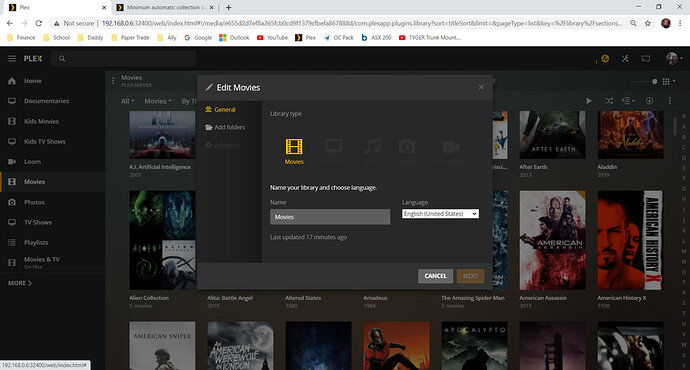The width and height of the screenshot is (690, 370).
Task: Click the library Name input field
Action: coord(330,217)
